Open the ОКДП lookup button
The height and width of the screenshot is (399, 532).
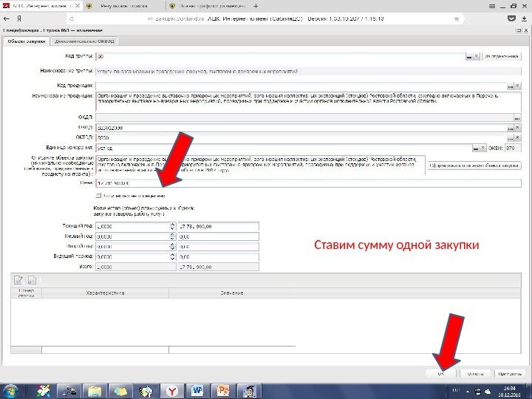pos(517,118)
